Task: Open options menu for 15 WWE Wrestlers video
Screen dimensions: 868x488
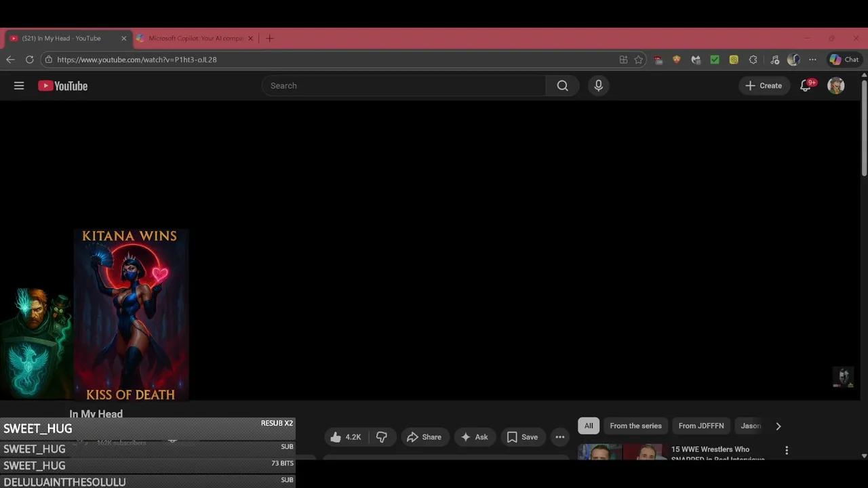Action: (x=787, y=450)
